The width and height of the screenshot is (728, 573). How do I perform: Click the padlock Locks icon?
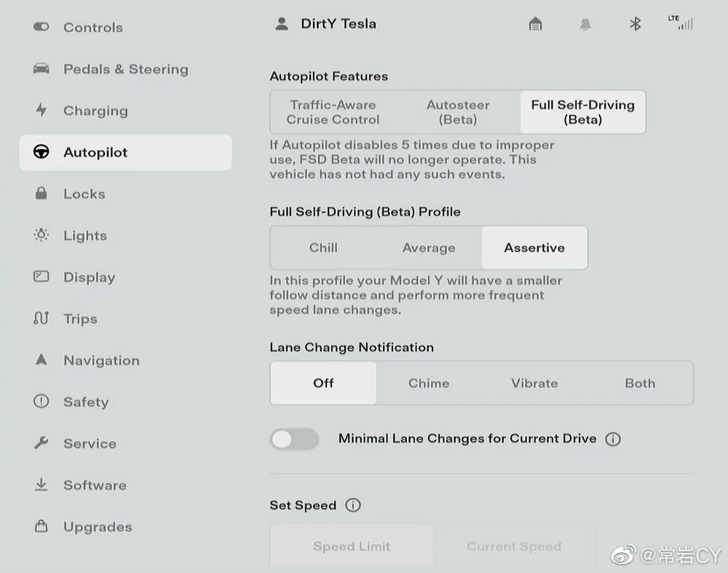(x=41, y=193)
